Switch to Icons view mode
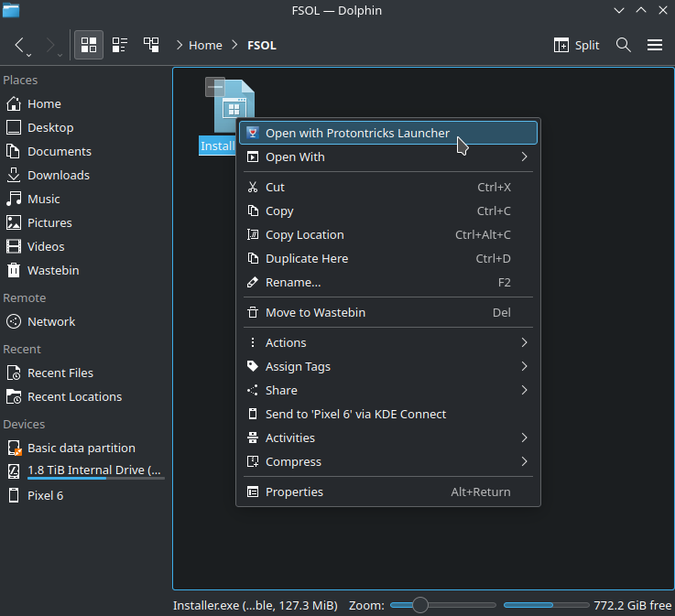Screen dimensions: 675x616 [x=89, y=45]
